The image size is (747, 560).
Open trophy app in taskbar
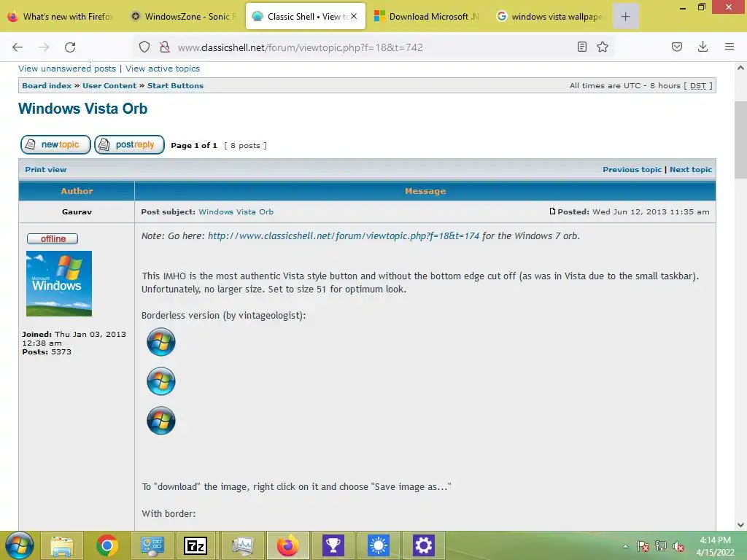coord(333,545)
